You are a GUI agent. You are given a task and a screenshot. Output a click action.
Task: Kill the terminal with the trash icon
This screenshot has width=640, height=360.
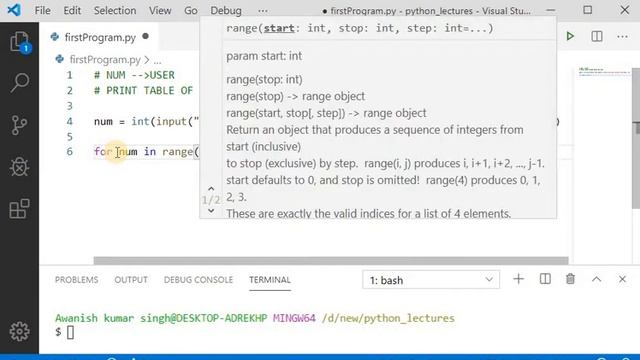(570, 279)
